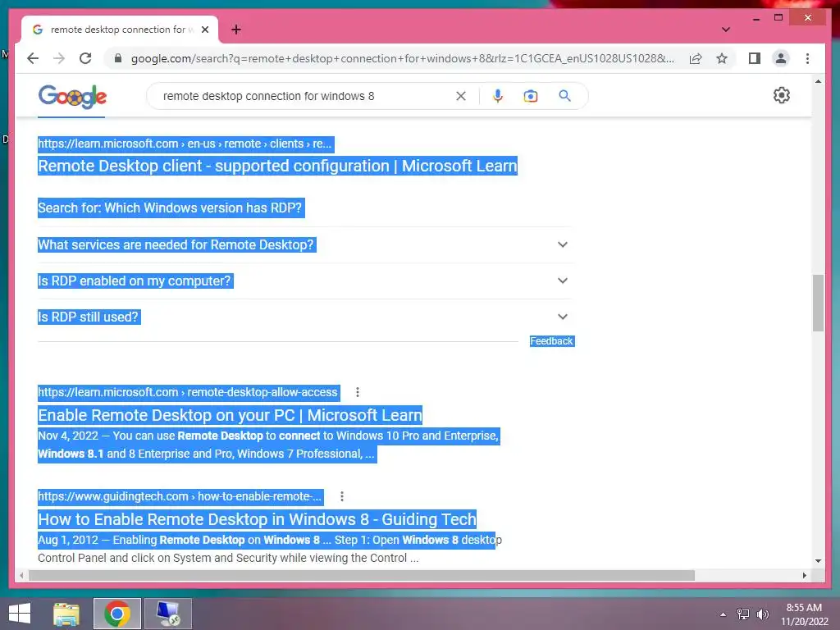Click the learn.microsoft.com remote clients breadcrumb
The image size is (840, 630).
click(x=186, y=144)
